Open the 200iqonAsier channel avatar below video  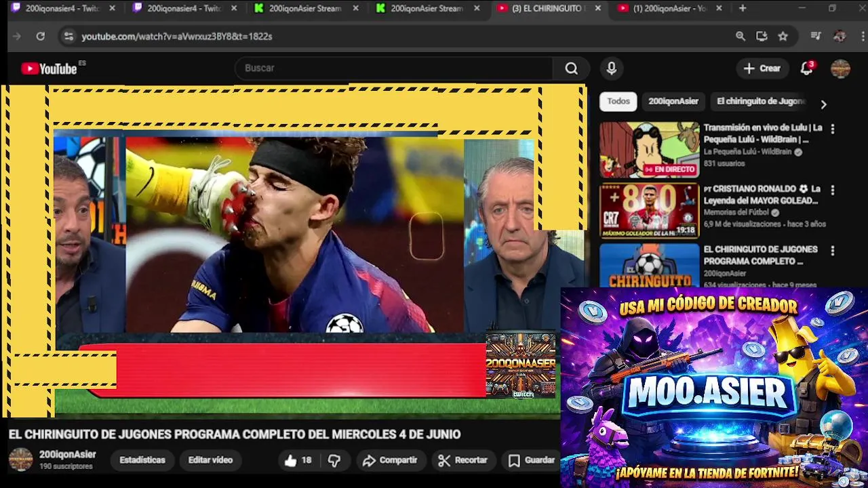20,460
